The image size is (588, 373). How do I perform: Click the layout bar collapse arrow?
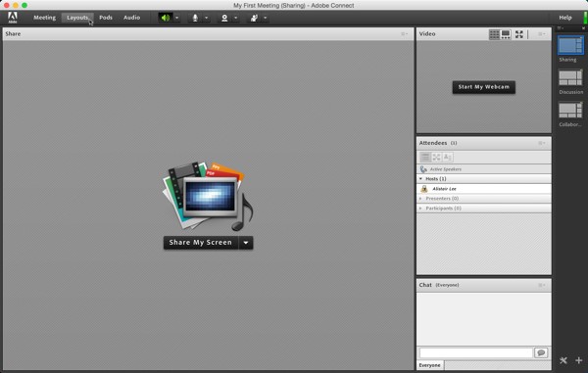[583, 28]
